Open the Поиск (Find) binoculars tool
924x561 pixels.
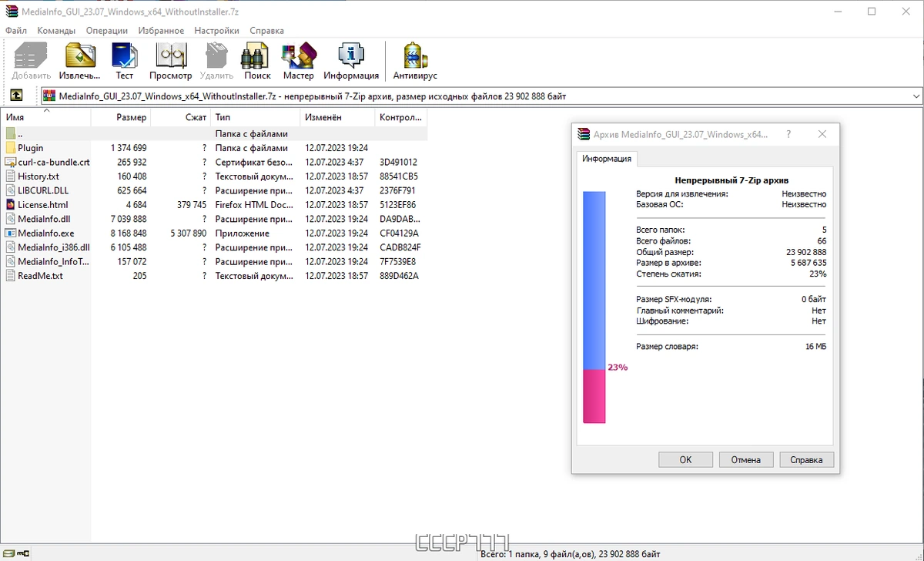[x=256, y=56]
